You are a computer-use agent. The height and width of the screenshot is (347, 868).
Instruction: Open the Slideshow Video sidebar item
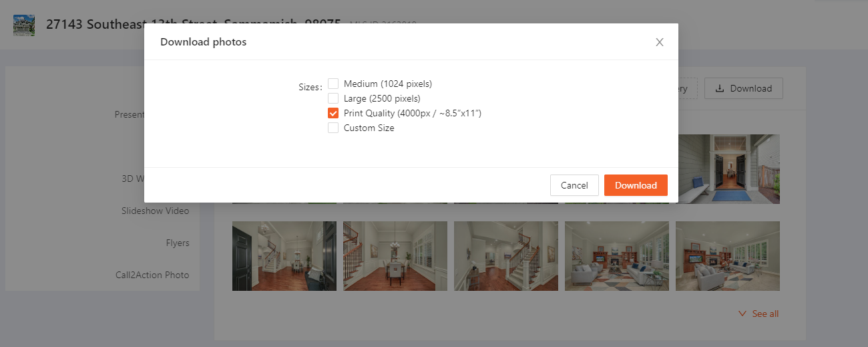coord(155,211)
